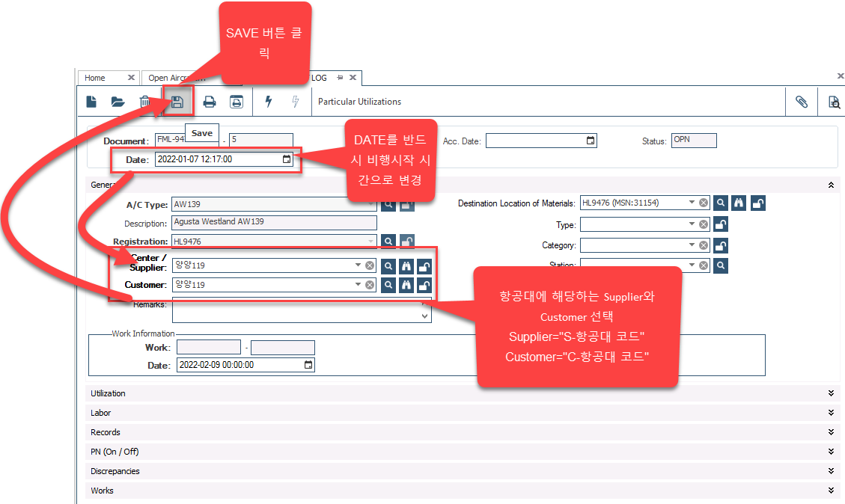
Task: Click the trash delete icon in toolbar
Action: (145, 102)
